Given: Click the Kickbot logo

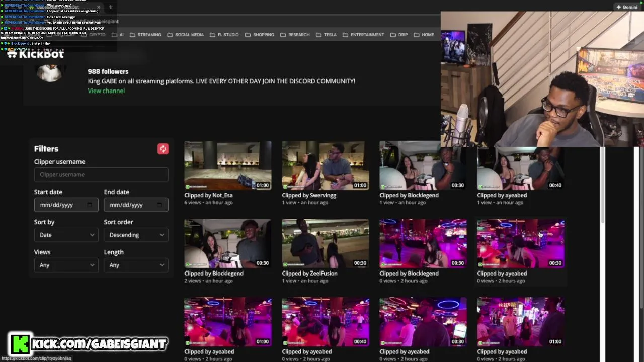Looking at the screenshot, I should [x=36, y=54].
